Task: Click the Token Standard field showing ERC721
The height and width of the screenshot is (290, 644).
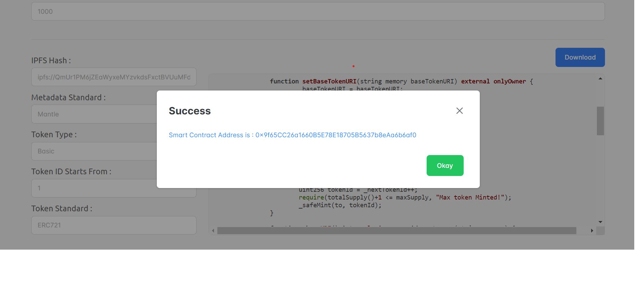Action: [114, 225]
